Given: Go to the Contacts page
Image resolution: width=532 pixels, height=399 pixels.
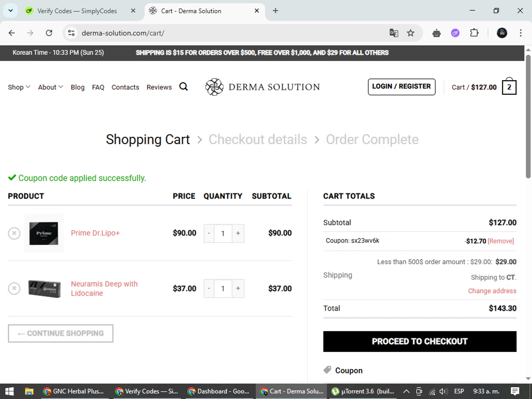Looking at the screenshot, I should point(125,87).
